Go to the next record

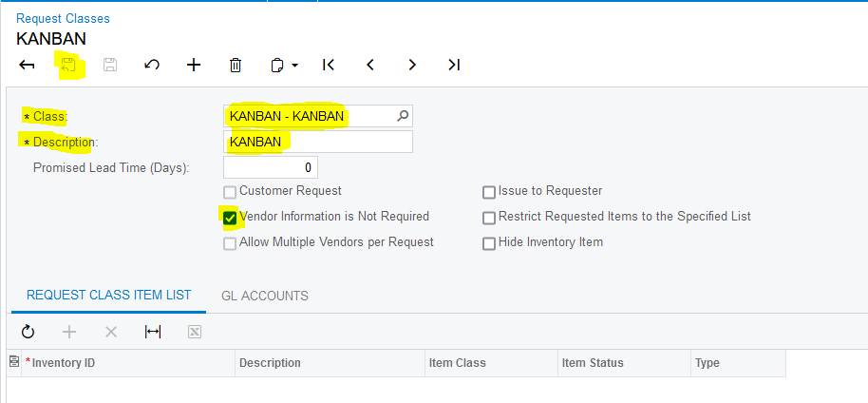[412, 66]
